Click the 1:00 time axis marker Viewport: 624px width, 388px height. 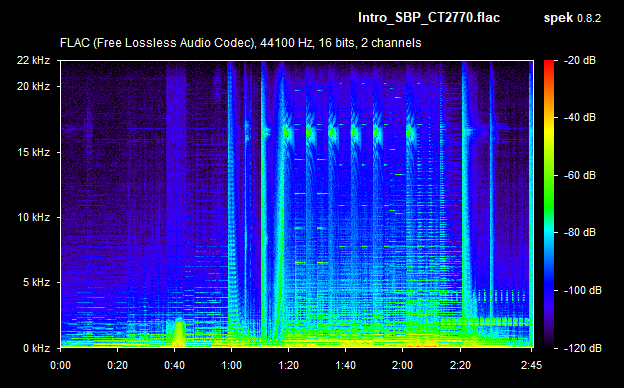point(232,365)
